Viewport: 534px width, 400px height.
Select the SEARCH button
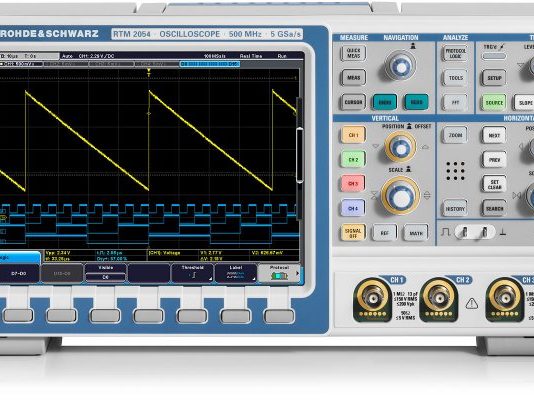[x=494, y=208]
